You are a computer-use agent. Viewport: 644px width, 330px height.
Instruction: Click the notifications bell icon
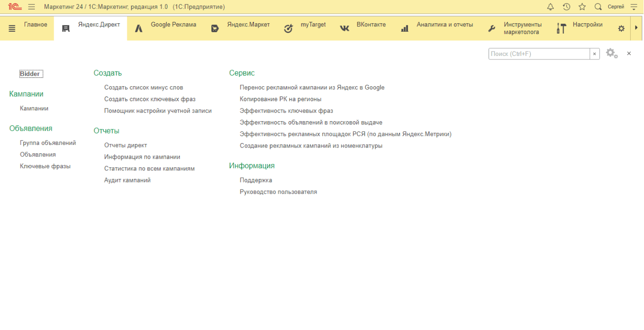550,7
